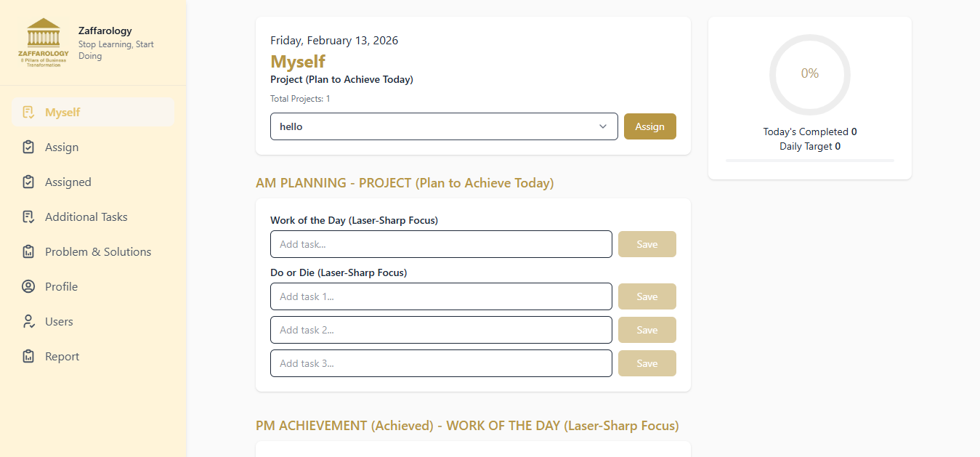Save Do or Die task 3

pos(647,363)
